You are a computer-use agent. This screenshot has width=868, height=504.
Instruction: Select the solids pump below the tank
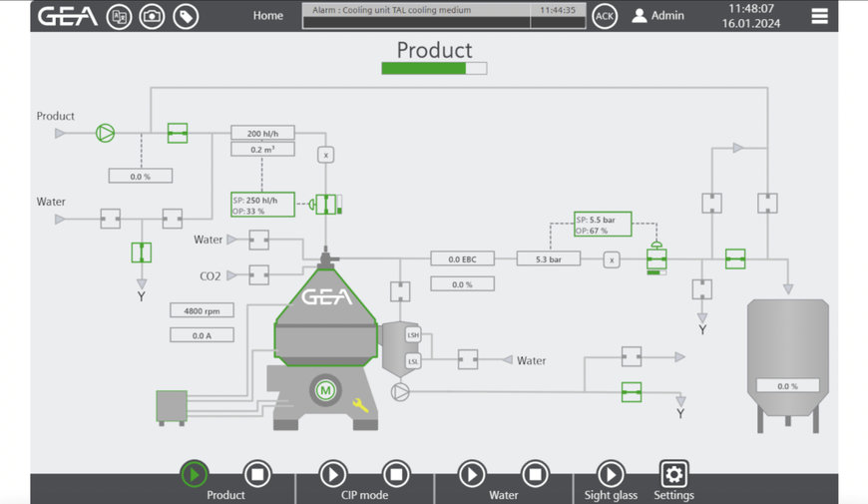click(x=400, y=392)
